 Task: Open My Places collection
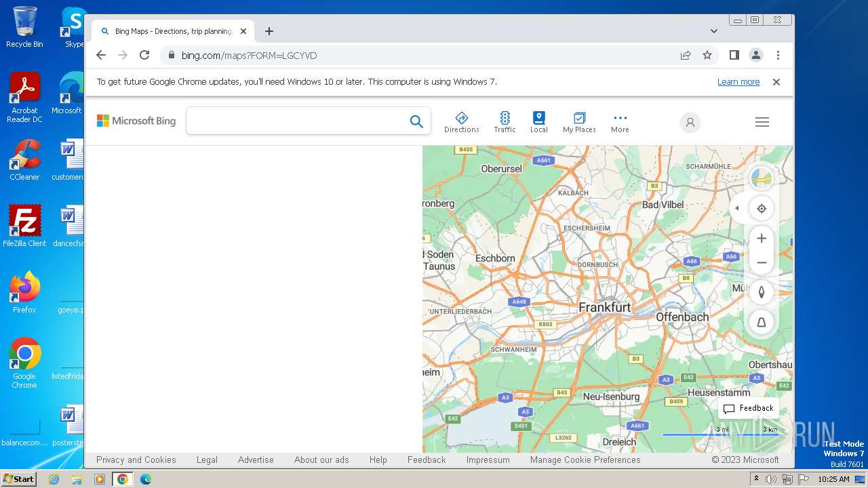579,122
